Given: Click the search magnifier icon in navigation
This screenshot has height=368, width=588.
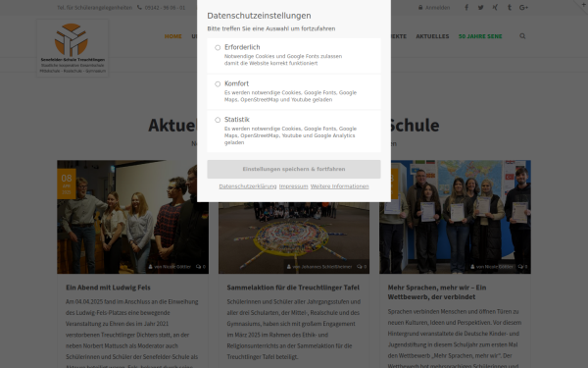Looking at the screenshot, I should click(x=522, y=36).
